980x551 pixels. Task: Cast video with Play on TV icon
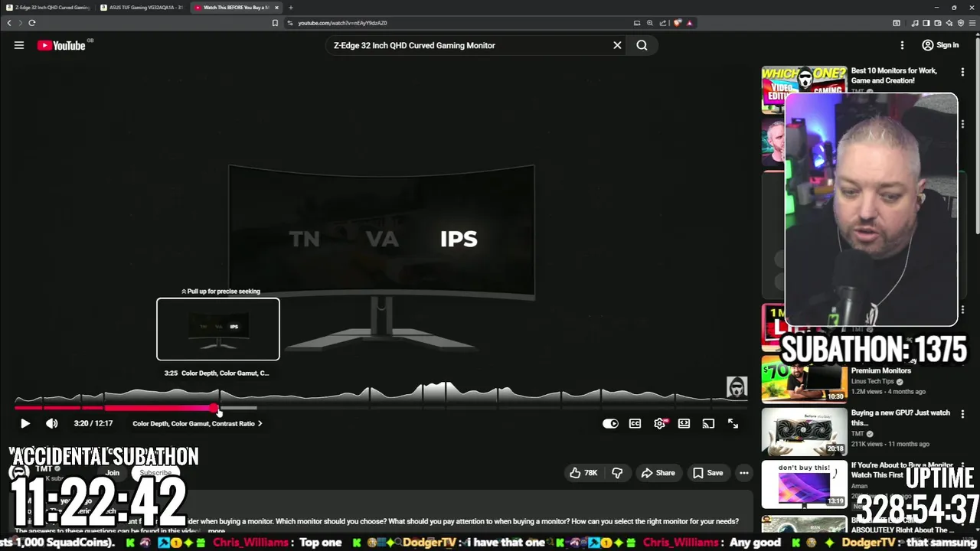[708, 423]
